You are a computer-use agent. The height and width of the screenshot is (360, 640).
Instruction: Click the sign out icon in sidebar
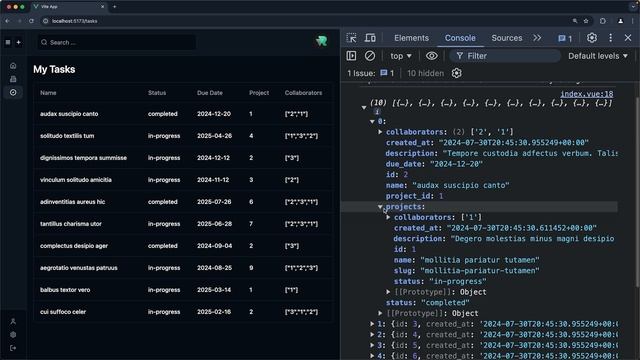(13, 348)
